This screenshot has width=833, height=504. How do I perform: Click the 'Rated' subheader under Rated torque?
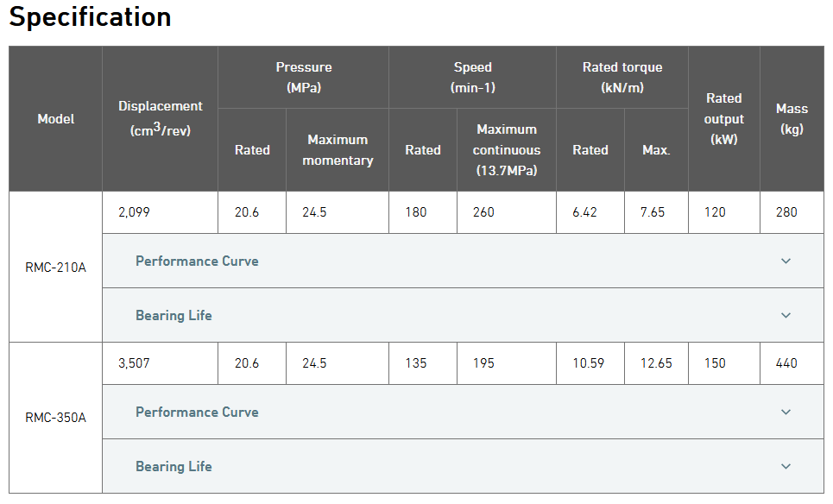(x=590, y=150)
